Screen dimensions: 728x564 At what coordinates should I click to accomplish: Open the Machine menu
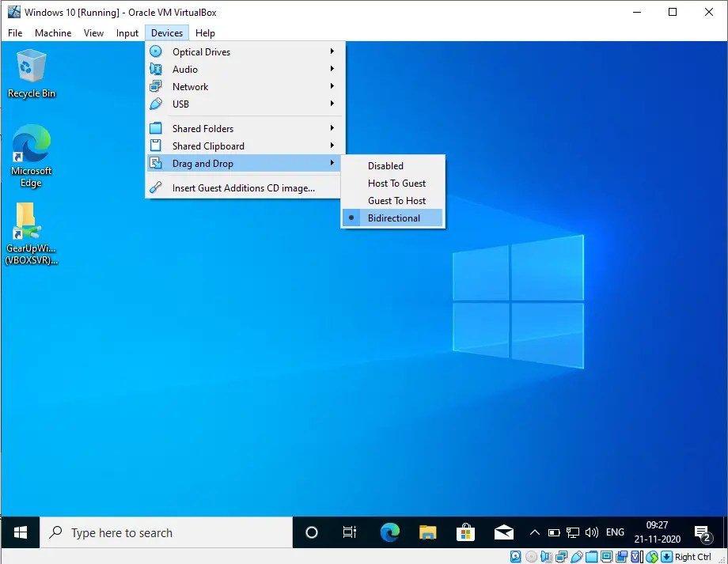53,33
